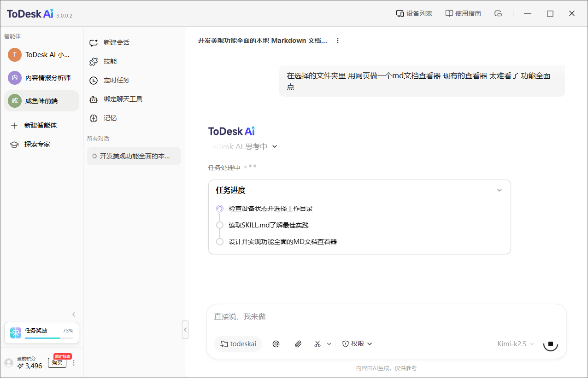Click the 新建智能体 plus icon
The image size is (588, 378).
pyautogui.click(x=14, y=125)
